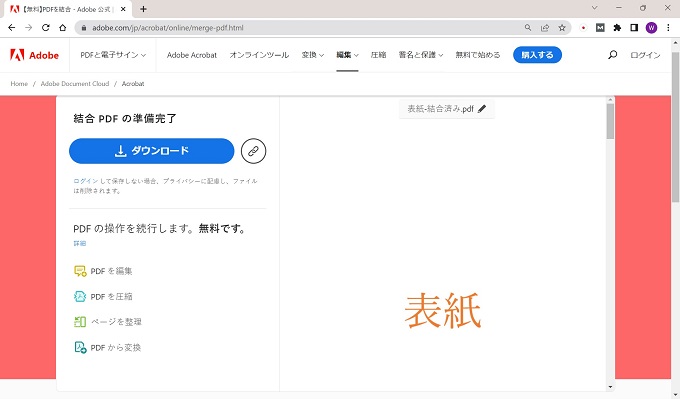The image size is (680, 399).
Task: Click the ページを整理 icon
Action: 80,322
